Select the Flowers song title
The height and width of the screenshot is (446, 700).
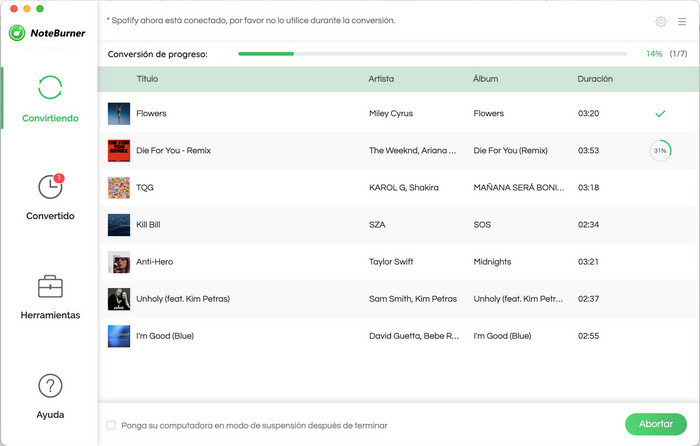click(151, 113)
